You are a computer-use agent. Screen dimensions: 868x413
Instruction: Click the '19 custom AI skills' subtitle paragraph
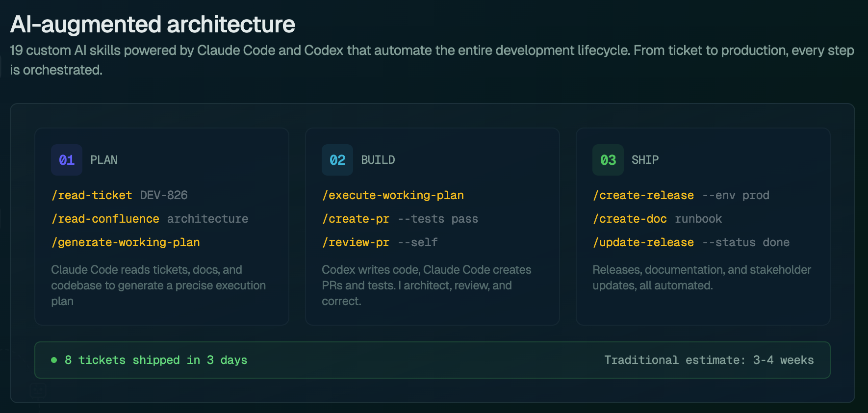click(432, 60)
